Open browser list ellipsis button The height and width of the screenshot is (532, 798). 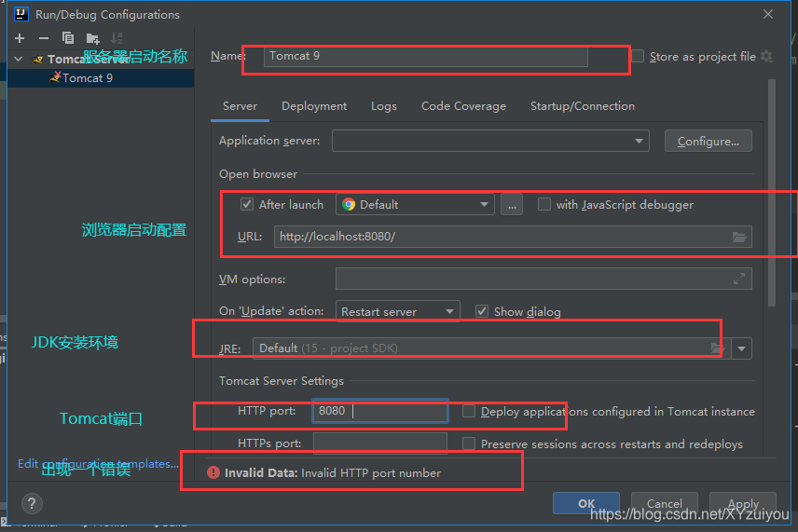pyautogui.click(x=512, y=204)
